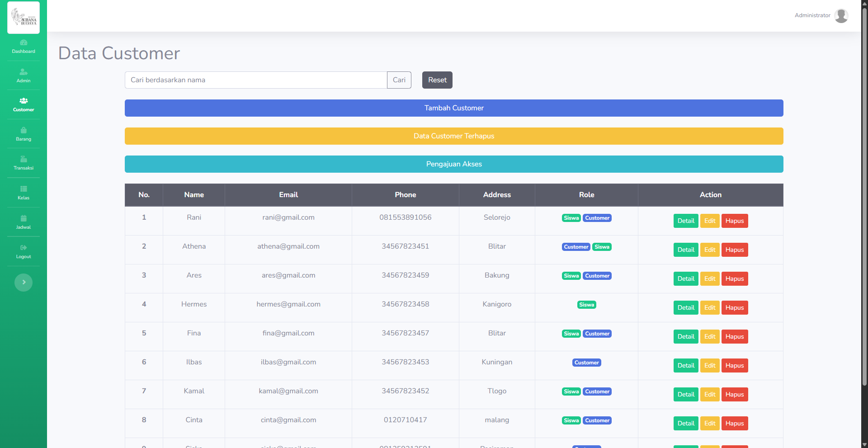Screen dimensions: 868x448
Task: Open the Dashboard sidebar icon
Action: (x=24, y=42)
